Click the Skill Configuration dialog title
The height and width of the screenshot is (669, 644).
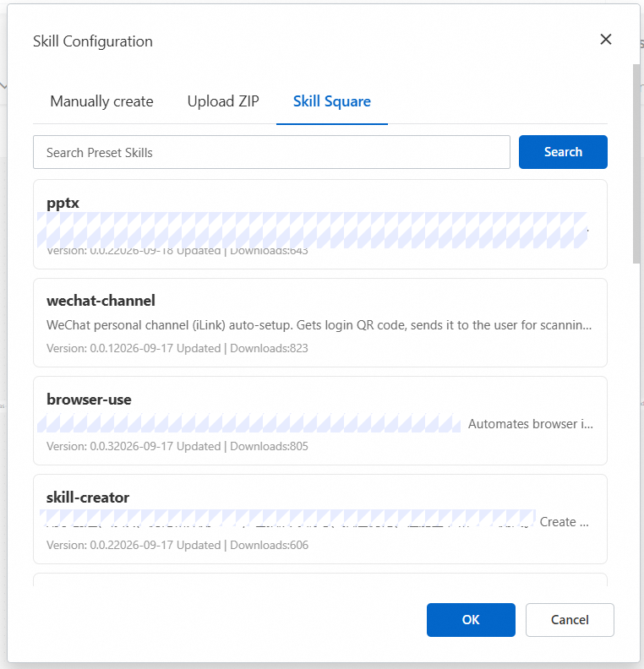93,41
